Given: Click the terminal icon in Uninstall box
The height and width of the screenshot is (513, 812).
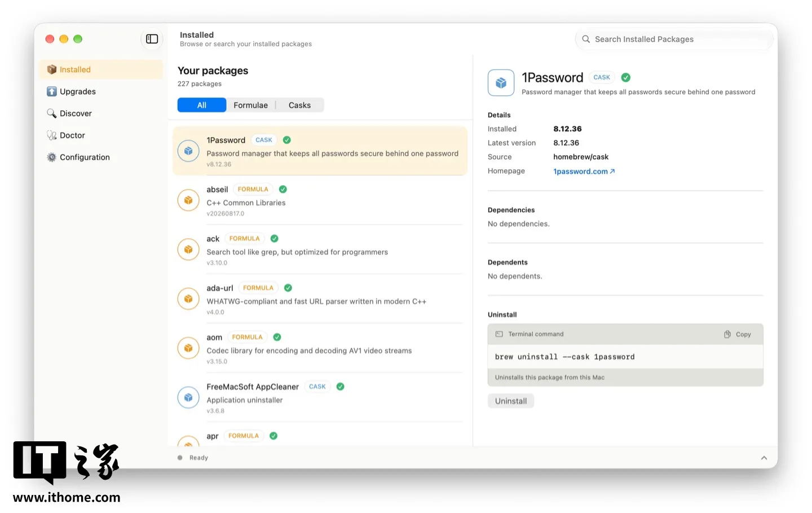Looking at the screenshot, I should point(499,334).
